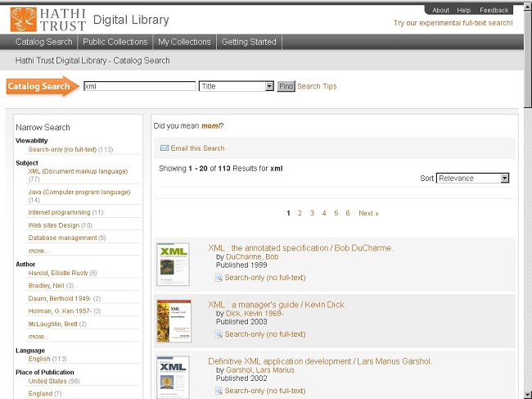Filter by Search-only (no full-text) viewability
Screen dimensions: 532x399
pos(62,149)
